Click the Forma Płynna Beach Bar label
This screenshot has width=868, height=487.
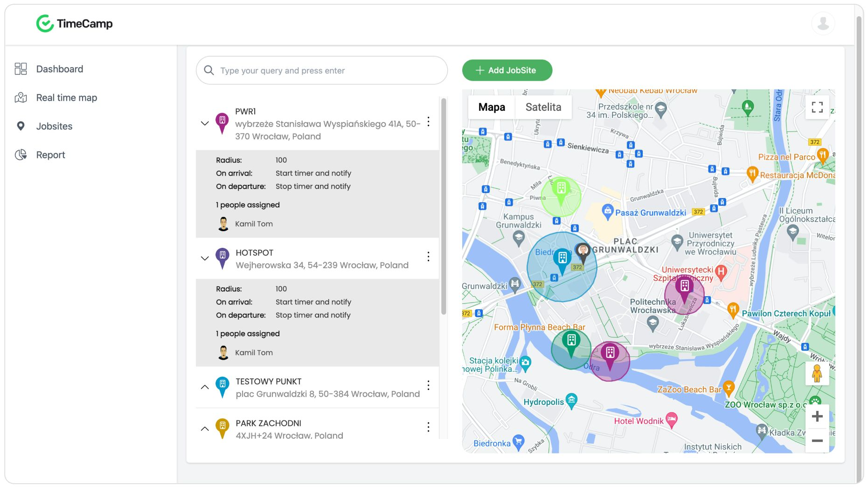539,327
